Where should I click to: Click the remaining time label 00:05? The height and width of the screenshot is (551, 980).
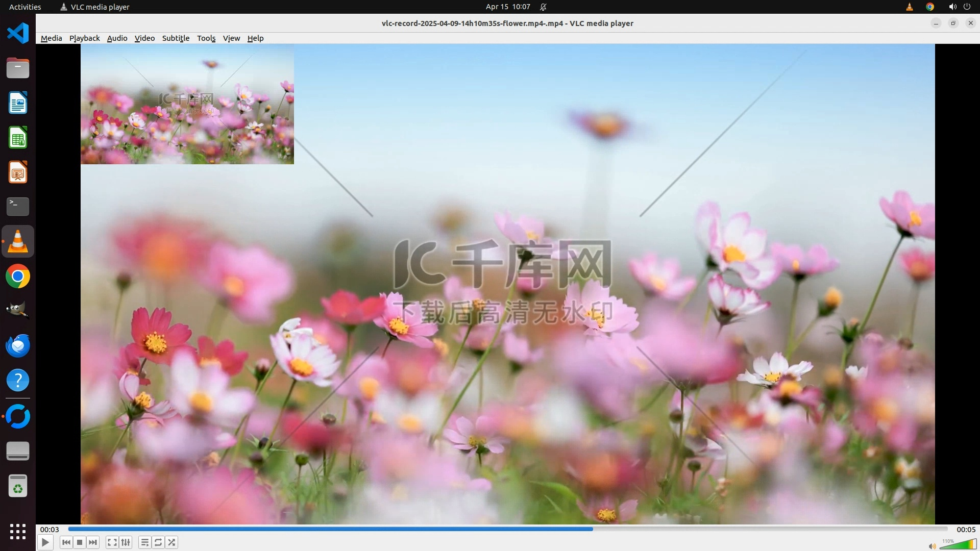pyautogui.click(x=966, y=530)
